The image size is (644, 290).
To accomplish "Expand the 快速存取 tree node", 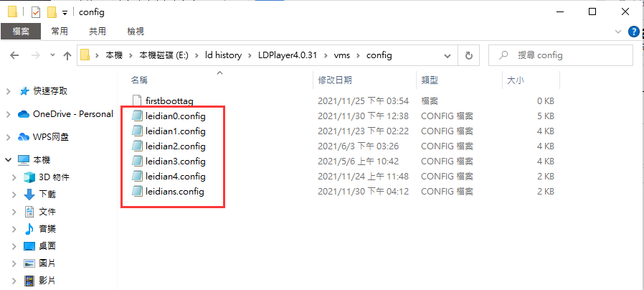I will (x=8, y=92).
